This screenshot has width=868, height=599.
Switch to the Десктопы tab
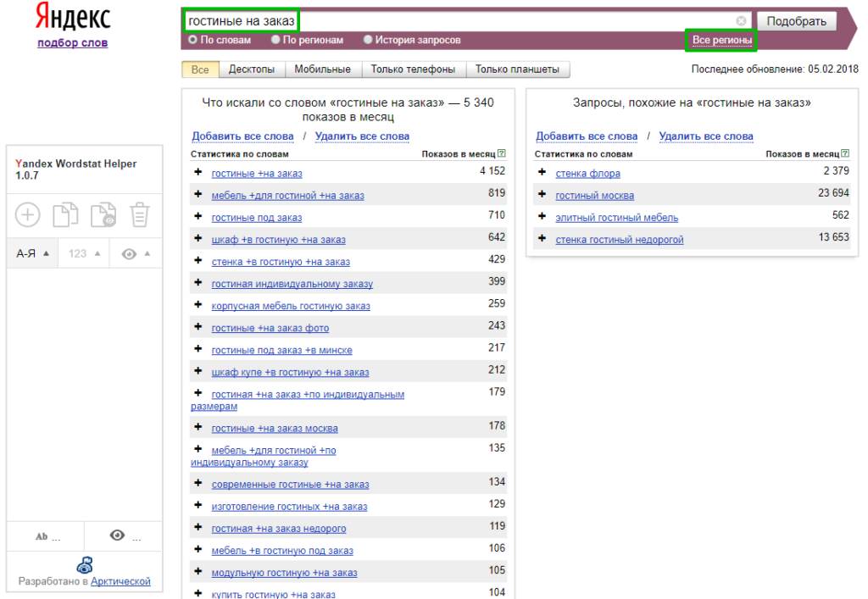tap(252, 69)
